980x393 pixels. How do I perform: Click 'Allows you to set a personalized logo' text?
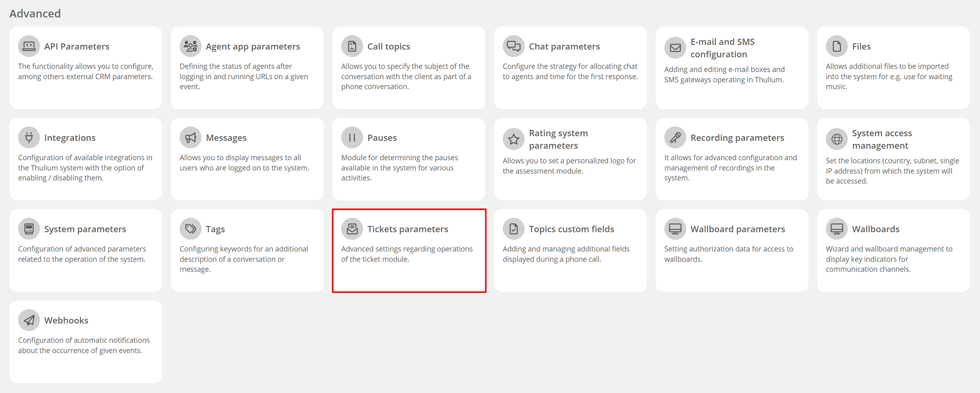569,166
